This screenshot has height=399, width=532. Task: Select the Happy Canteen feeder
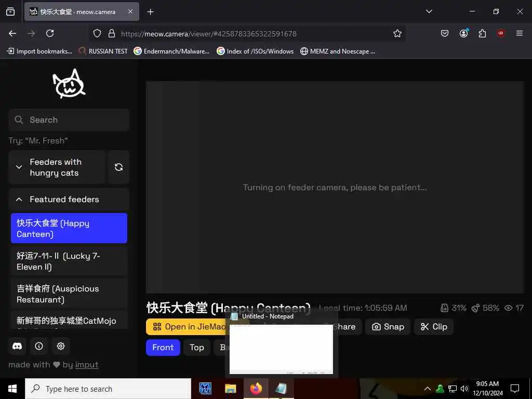[69, 229]
